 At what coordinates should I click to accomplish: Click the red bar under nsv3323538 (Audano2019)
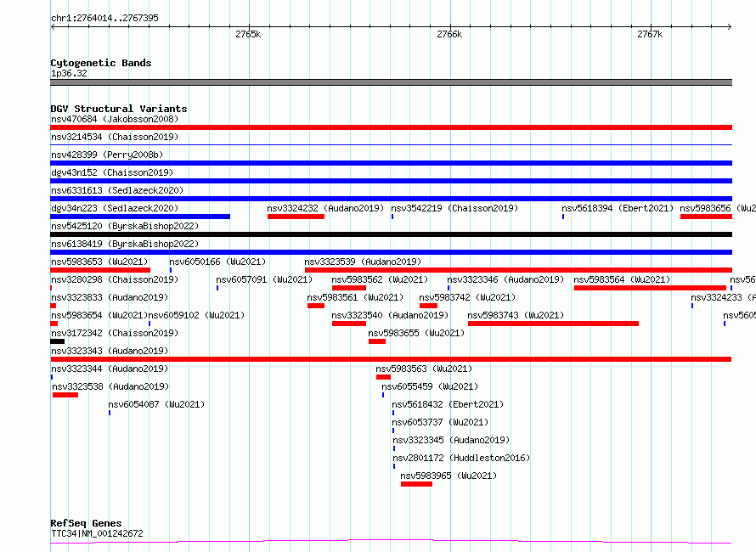tap(65, 395)
